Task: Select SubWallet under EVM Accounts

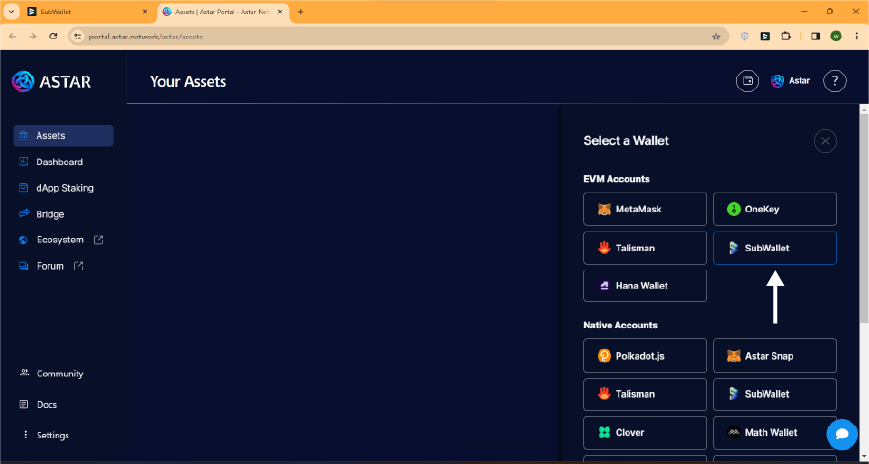Action: (x=774, y=248)
